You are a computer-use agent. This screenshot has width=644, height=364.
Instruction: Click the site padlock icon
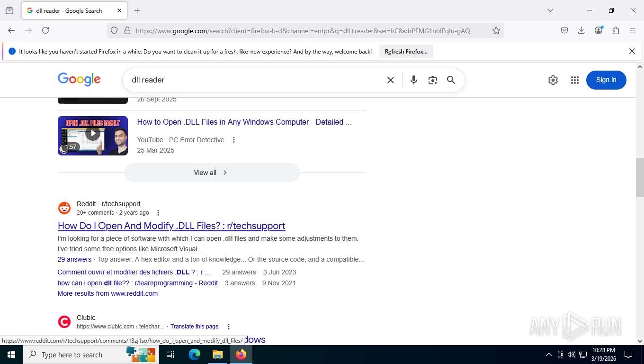tap(127, 30)
